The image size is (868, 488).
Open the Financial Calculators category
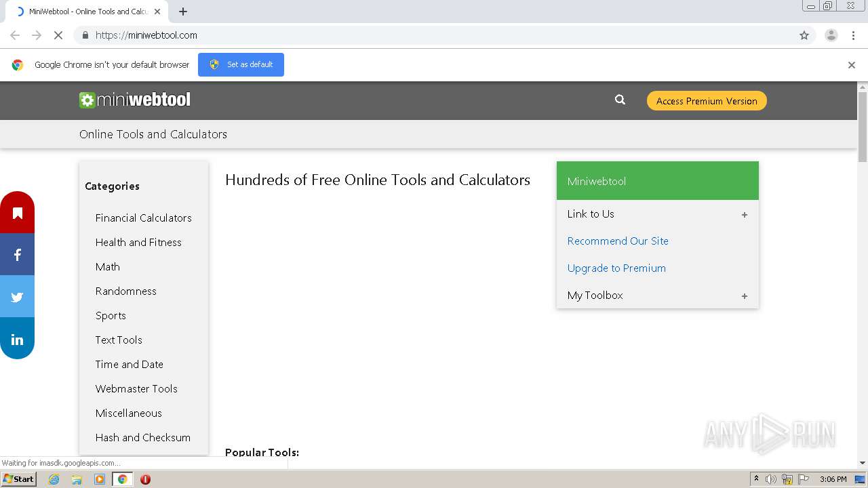pos(144,218)
